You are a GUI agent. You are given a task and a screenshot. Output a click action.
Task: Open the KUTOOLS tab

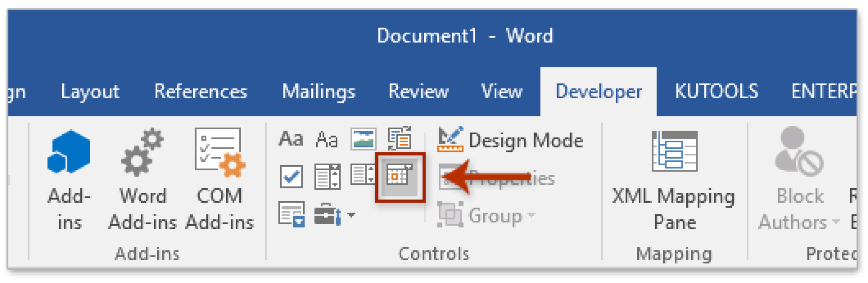pyautogui.click(x=716, y=92)
